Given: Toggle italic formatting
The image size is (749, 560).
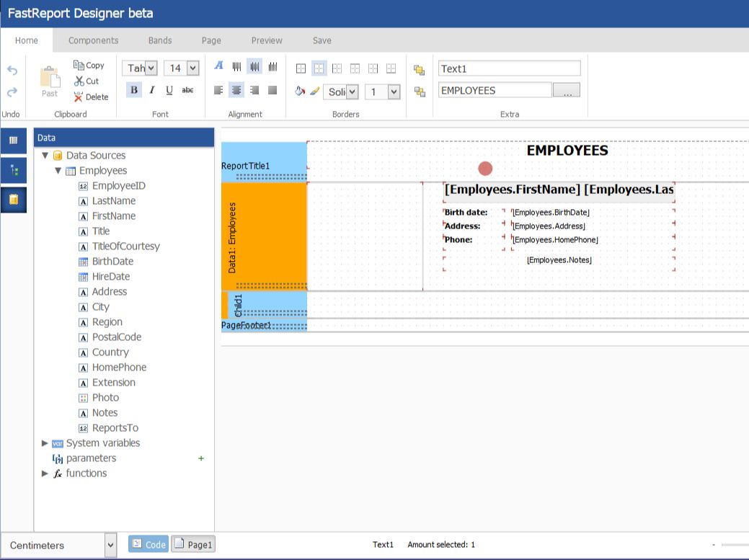Looking at the screenshot, I should click(x=151, y=89).
